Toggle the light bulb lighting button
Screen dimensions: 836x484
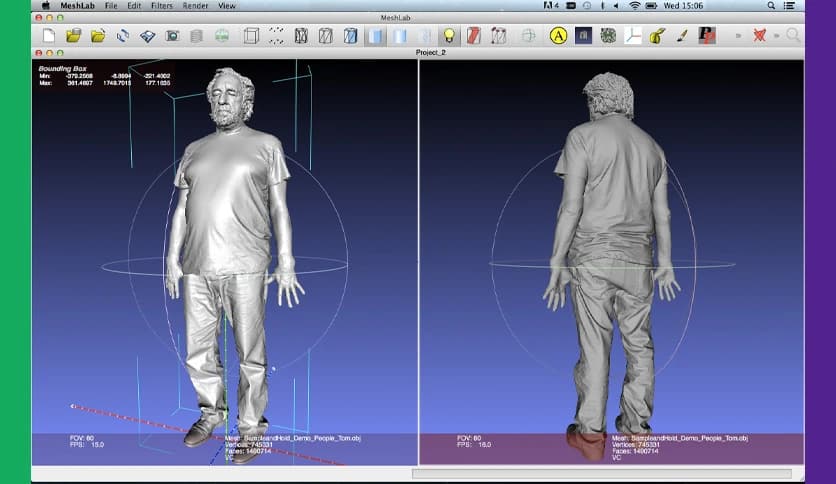pos(450,36)
